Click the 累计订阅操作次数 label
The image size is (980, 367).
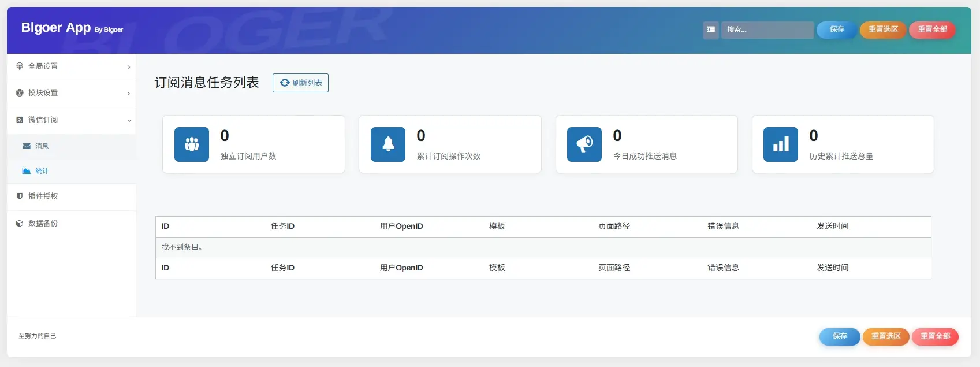click(449, 156)
